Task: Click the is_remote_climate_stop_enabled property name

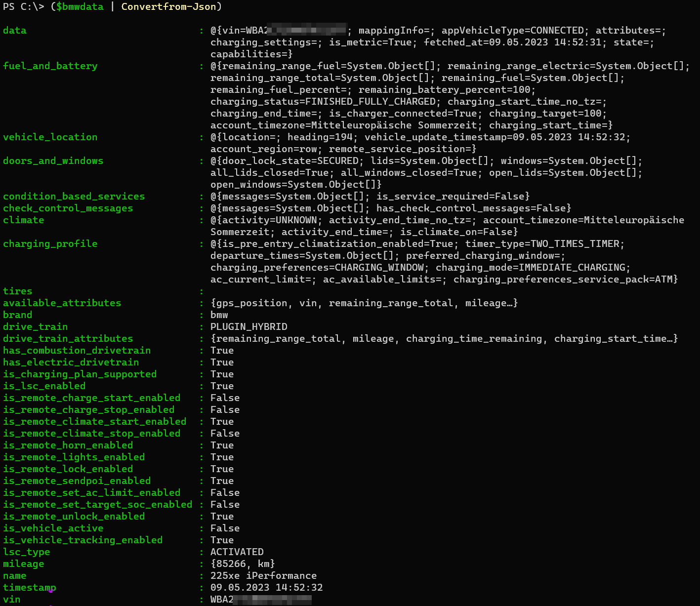Action: click(92, 433)
